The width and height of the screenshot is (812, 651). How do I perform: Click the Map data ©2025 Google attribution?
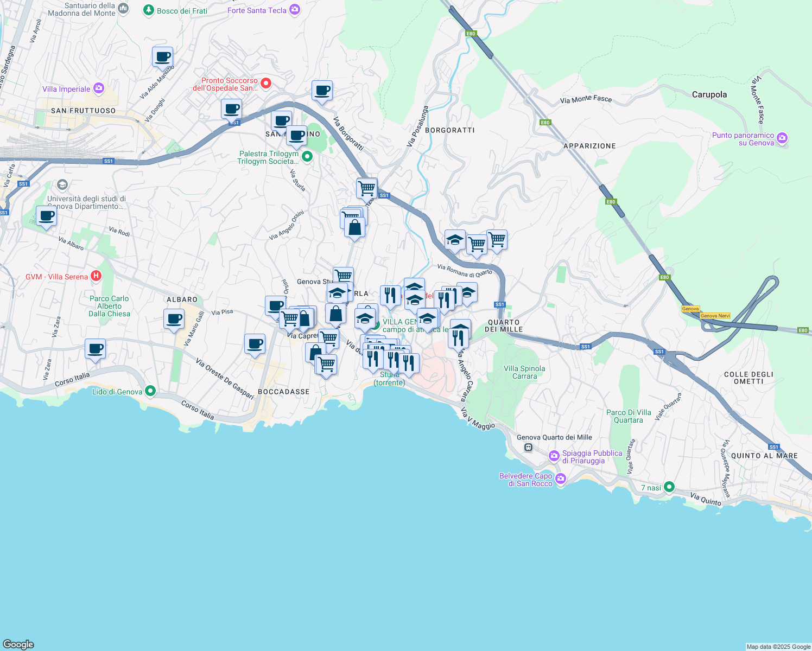(x=778, y=647)
